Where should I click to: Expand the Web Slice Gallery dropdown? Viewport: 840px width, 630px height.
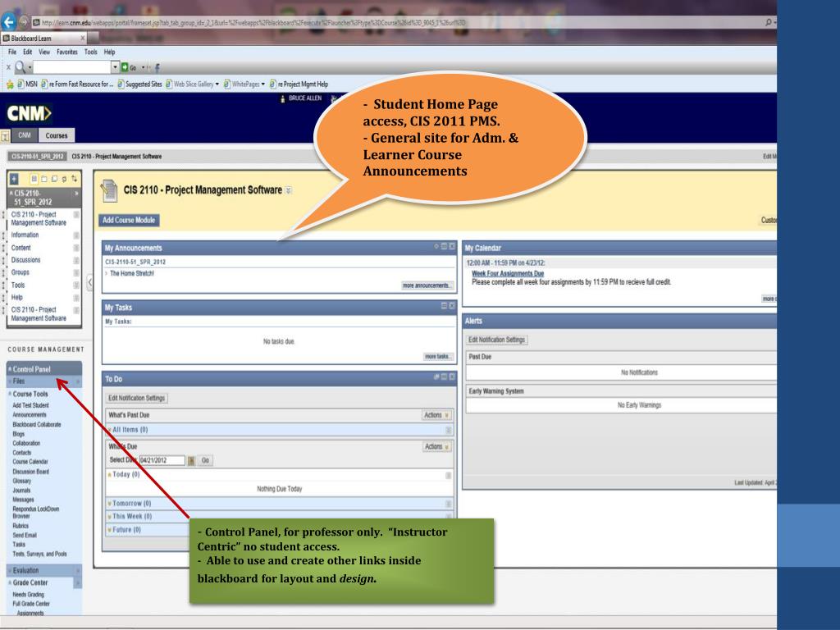pos(217,84)
